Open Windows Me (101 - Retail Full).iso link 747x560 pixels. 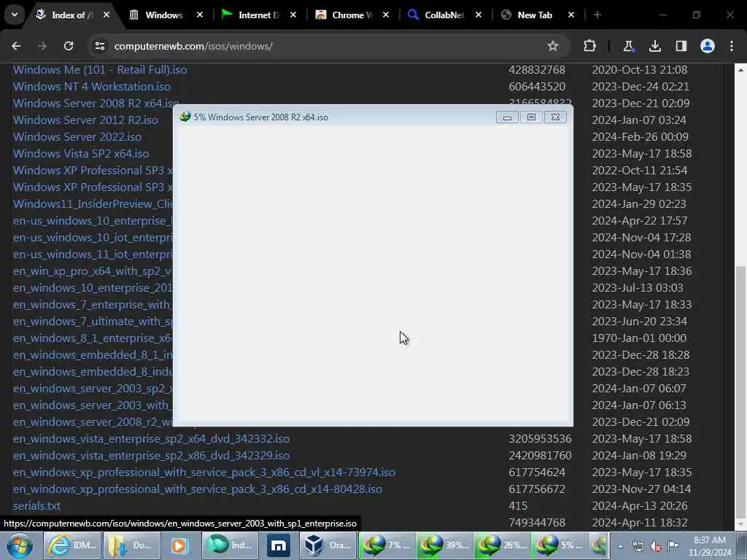tap(100, 69)
